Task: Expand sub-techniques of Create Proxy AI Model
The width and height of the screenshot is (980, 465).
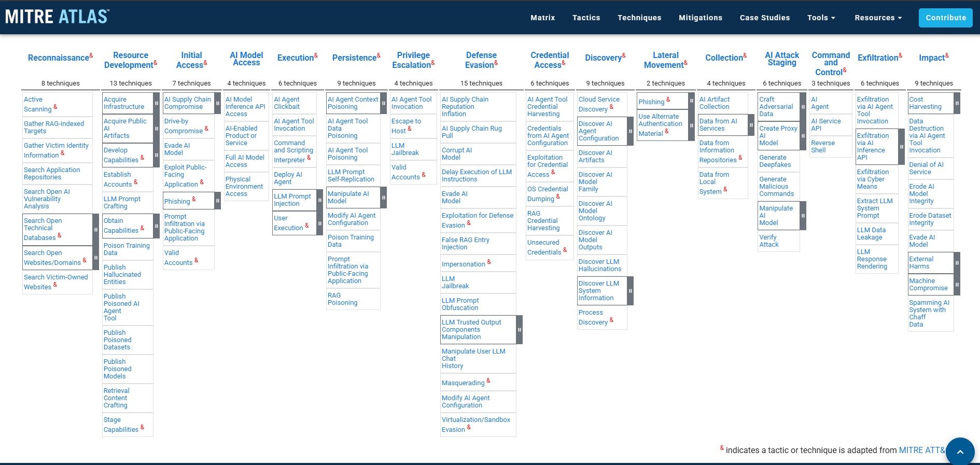Action: (803, 136)
